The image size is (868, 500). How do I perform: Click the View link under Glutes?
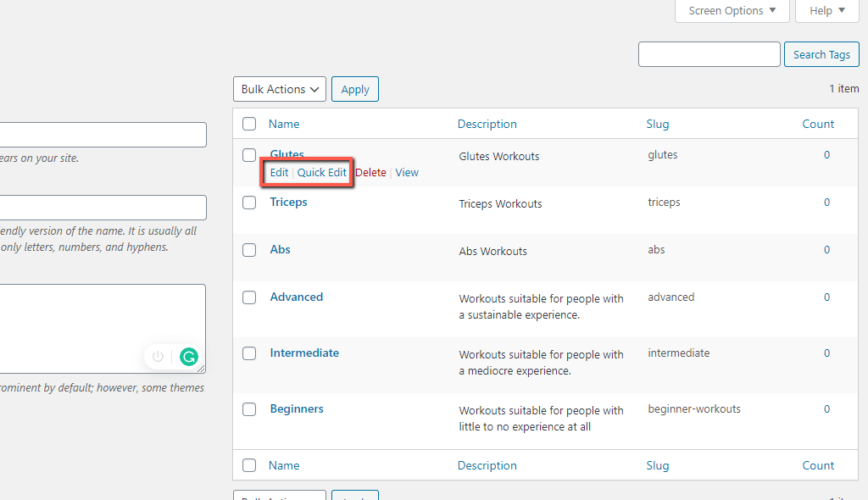(x=407, y=172)
